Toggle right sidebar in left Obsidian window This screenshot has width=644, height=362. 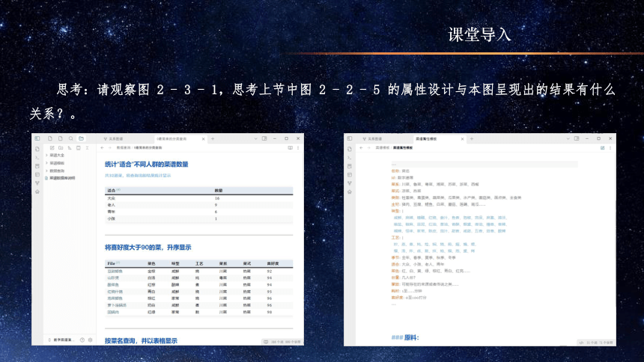tap(264, 138)
